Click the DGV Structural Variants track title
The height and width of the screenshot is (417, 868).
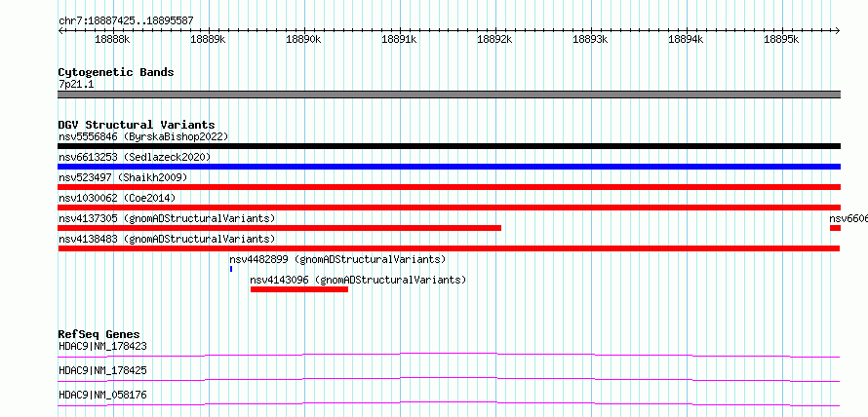coord(137,125)
